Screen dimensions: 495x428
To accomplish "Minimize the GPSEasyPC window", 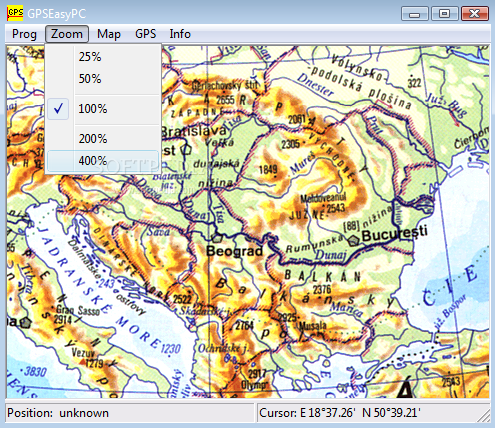I will pos(415,14).
